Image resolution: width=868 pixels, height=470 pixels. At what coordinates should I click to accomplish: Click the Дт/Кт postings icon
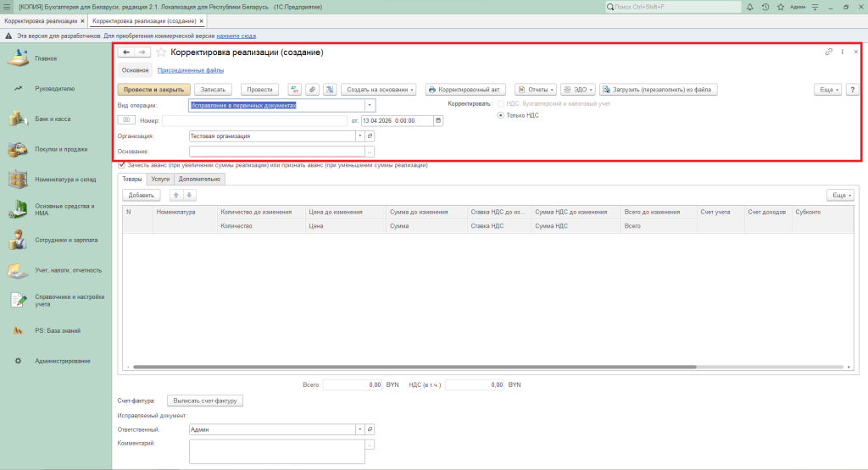(x=295, y=89)
